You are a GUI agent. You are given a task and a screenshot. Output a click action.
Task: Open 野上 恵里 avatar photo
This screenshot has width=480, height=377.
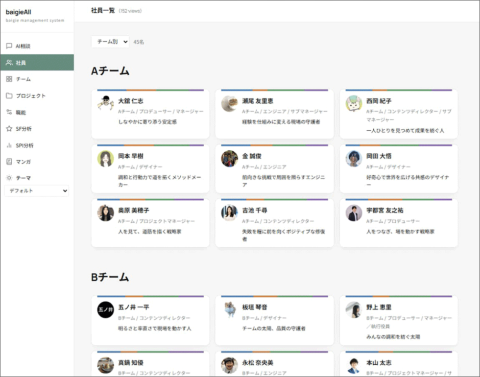tap(354, 310)
